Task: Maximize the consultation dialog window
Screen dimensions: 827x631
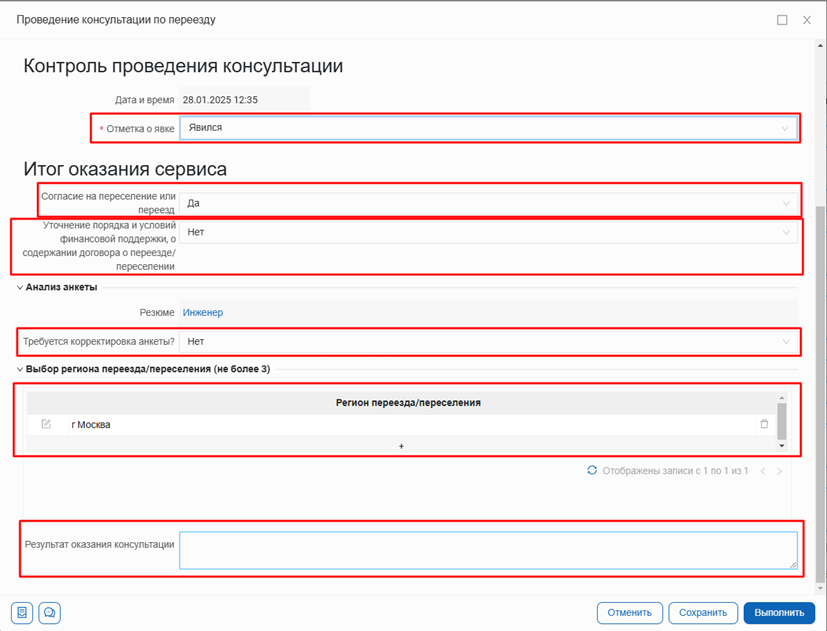Action: (782, 20)
